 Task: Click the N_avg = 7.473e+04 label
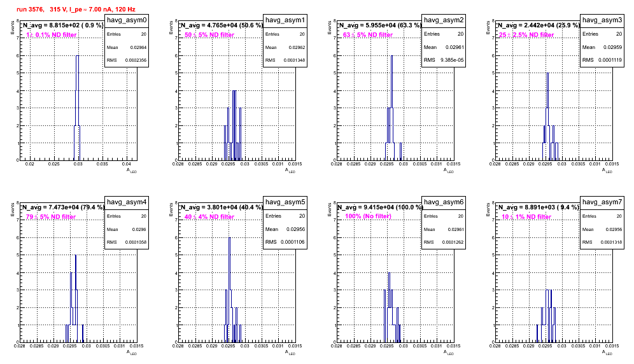(x=63, y=207)
